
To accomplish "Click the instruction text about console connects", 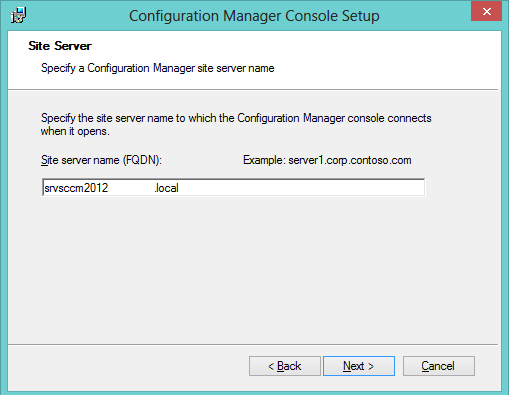I will click(236, 124).
